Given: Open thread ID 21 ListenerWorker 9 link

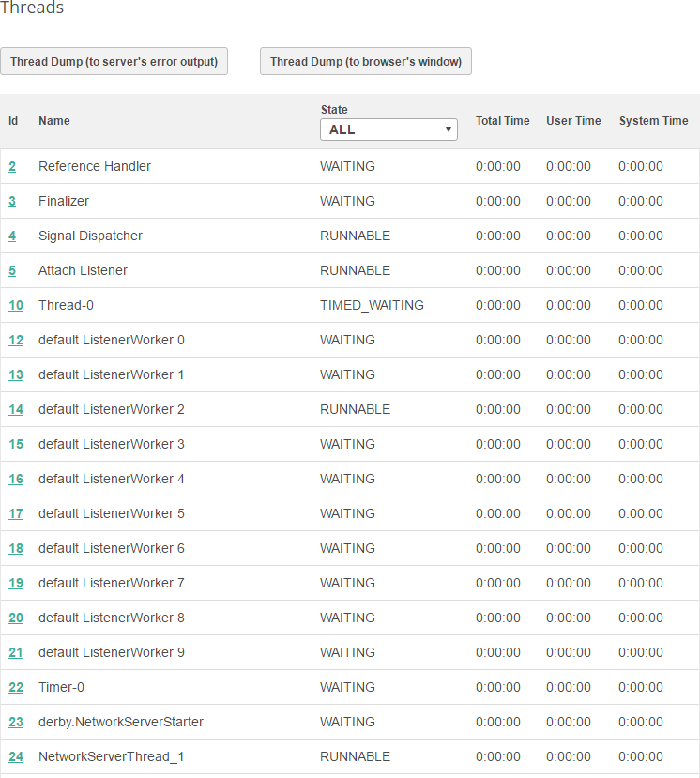Looking at the screenshot, I should [x=16, y=653].
